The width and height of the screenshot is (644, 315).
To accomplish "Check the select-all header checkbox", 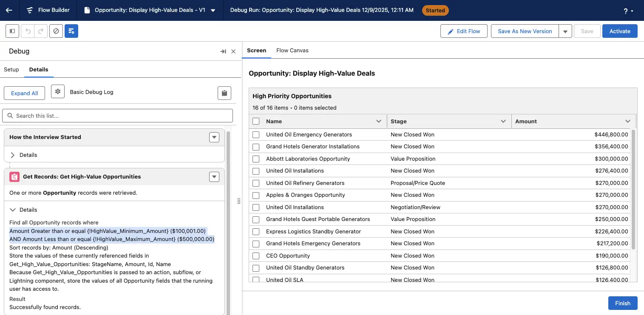I will (x=256, y=121).
